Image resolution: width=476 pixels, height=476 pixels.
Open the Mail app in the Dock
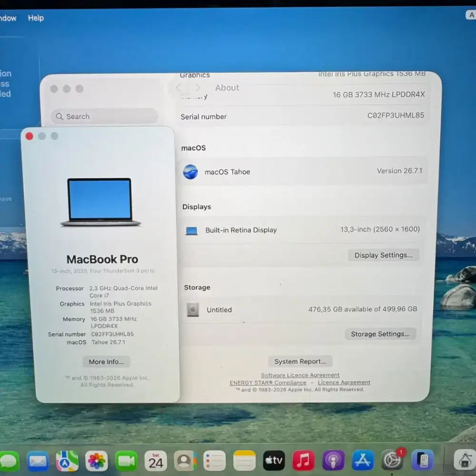point(38,461)
